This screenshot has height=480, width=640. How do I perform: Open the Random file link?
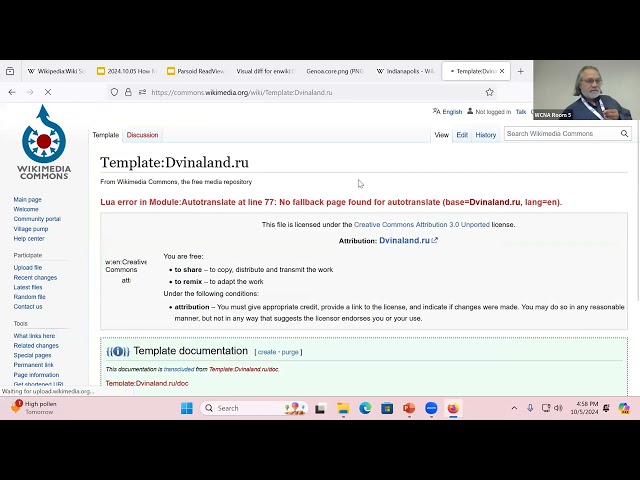tap(29, 297)
